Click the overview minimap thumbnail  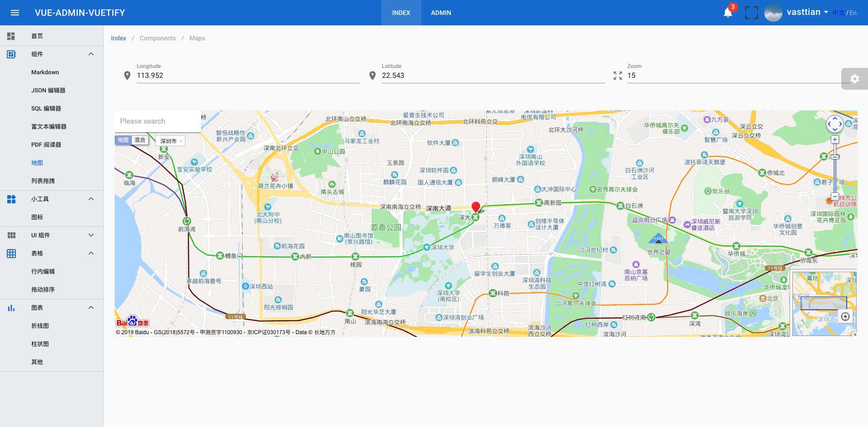point(824,303)
